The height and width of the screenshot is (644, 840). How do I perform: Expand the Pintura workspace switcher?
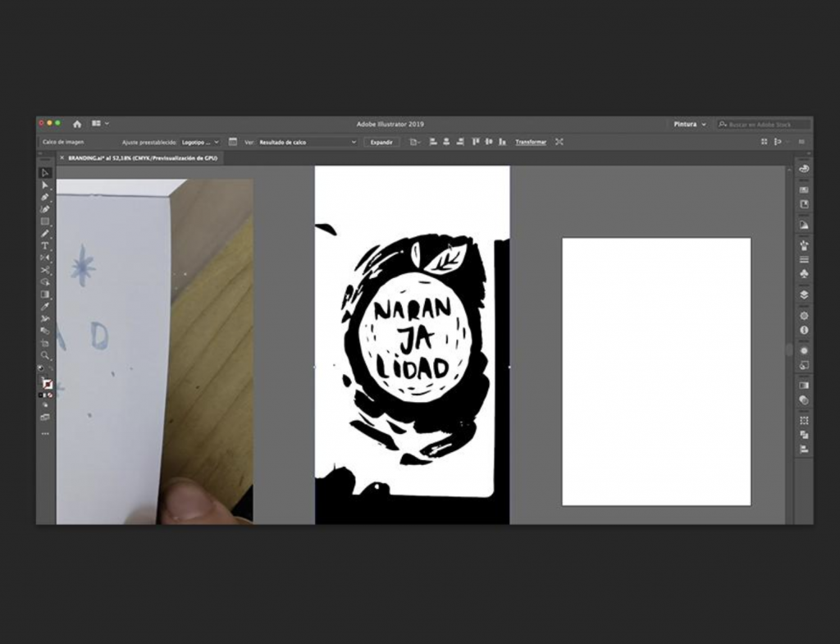(x=689, y=125)
